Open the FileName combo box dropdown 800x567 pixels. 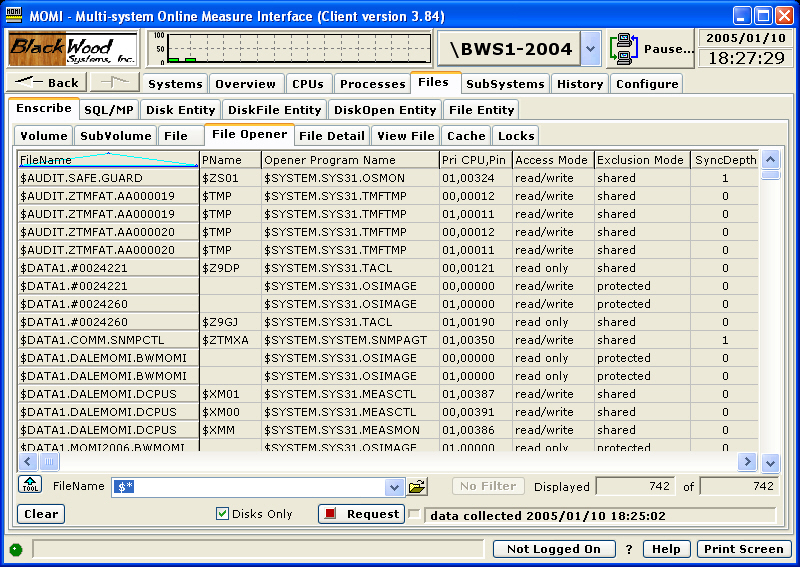click(x=393, y=487)
